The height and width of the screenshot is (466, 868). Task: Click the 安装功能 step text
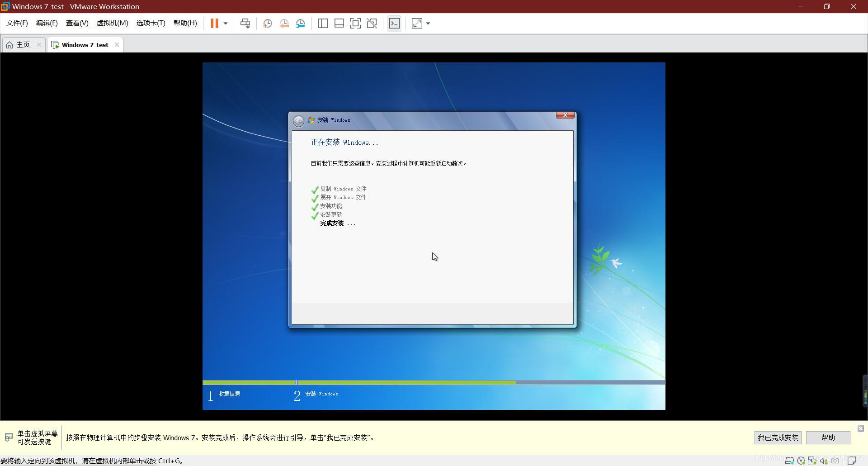[331, 206]
